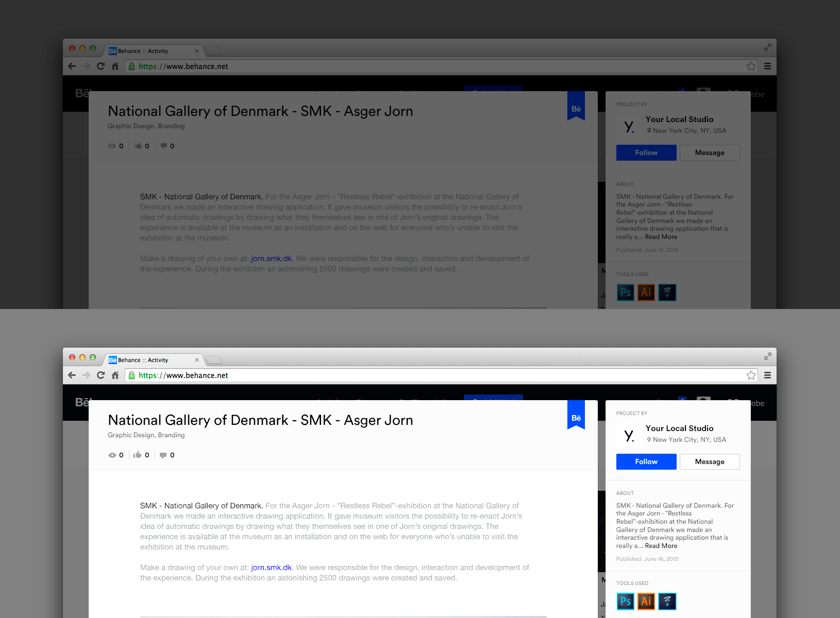Close the Behance Activity tab in bottom window
The image size is (840, 618).
(196, 360)
